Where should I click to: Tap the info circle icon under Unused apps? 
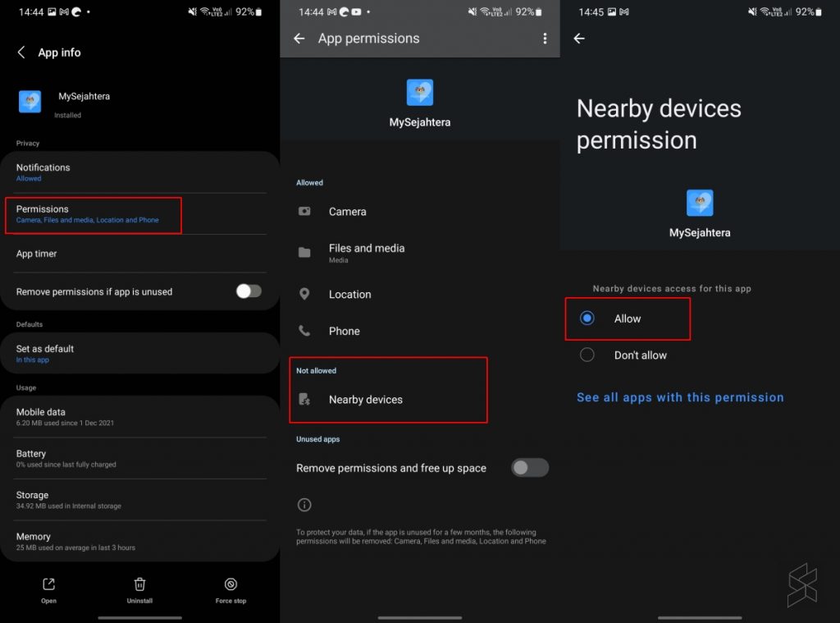click(x=304, y=505)
